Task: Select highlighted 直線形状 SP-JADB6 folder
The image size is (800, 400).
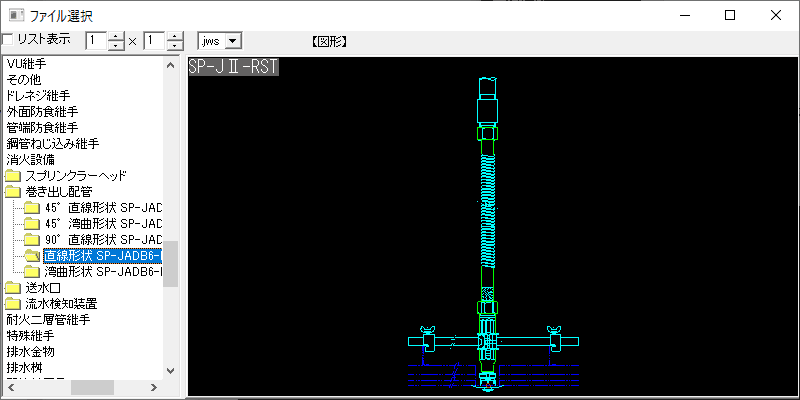Action: (x=103, y=255)
